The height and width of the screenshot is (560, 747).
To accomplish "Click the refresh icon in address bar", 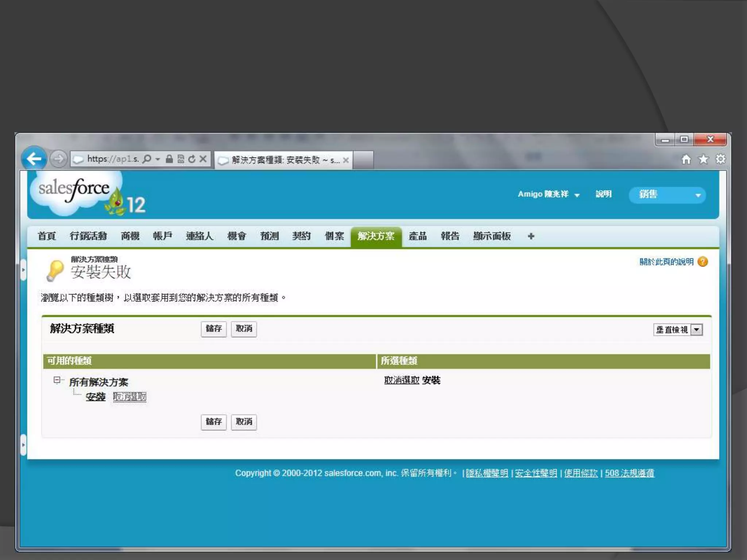I will click(x=192, y=159).
